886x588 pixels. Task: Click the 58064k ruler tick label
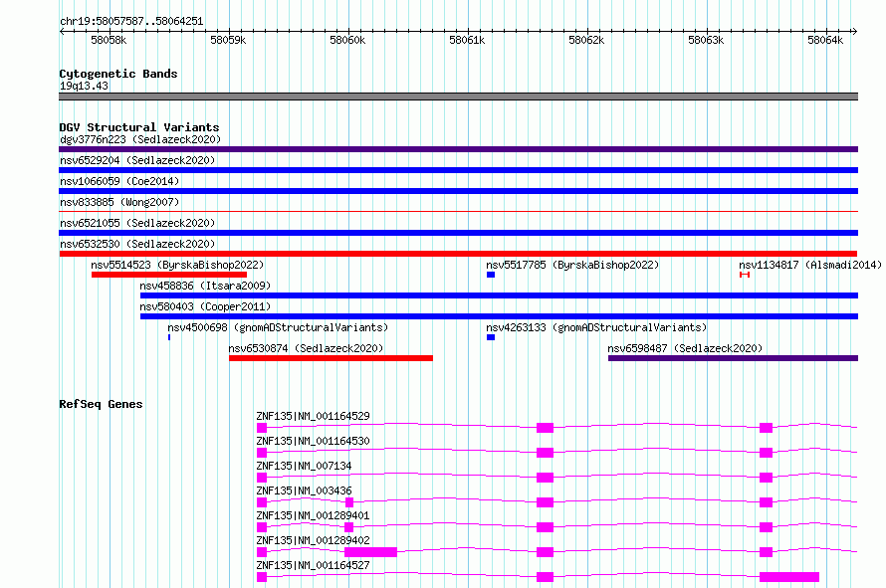click(825, 40)
